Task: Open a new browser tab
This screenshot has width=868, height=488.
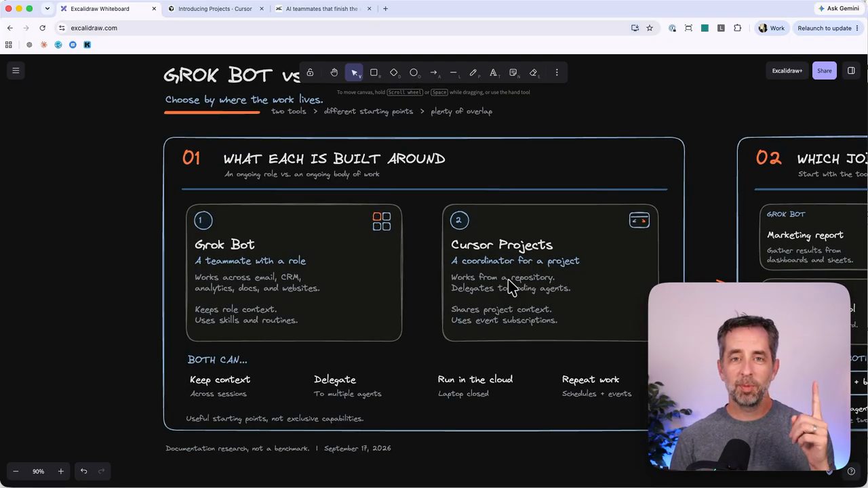Action: click(x=385, y=9)
